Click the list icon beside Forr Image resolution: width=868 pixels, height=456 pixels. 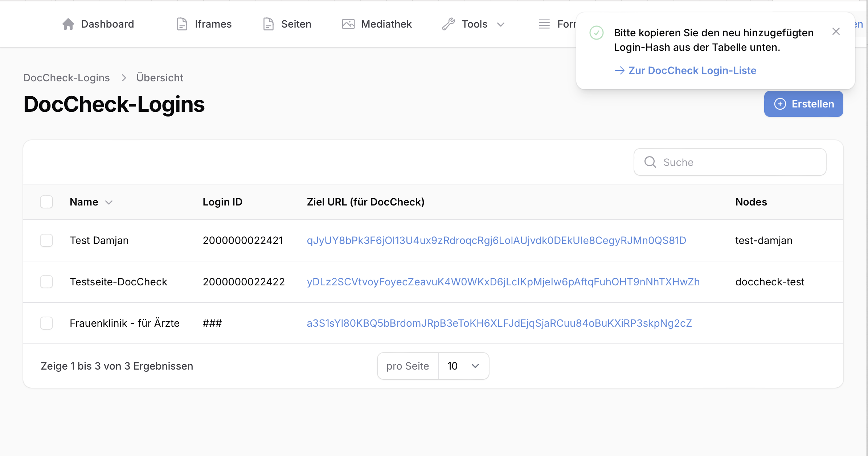(544, 24)
